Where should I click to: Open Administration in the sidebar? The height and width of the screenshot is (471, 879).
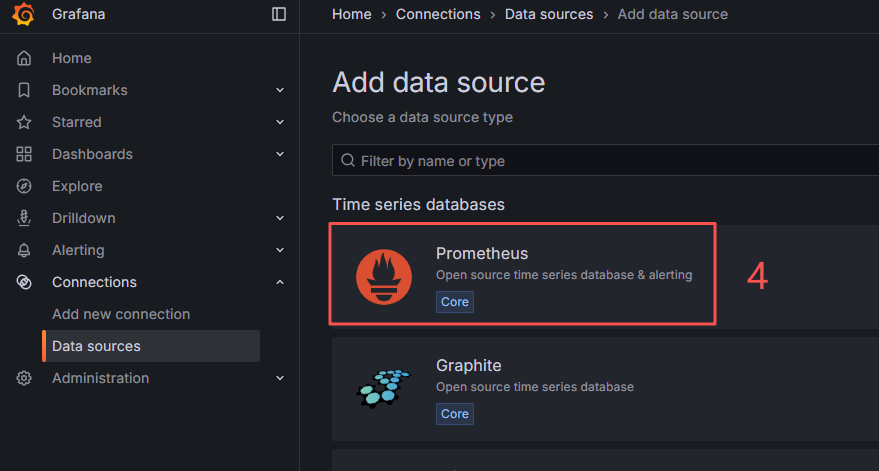tap(100, 378)
